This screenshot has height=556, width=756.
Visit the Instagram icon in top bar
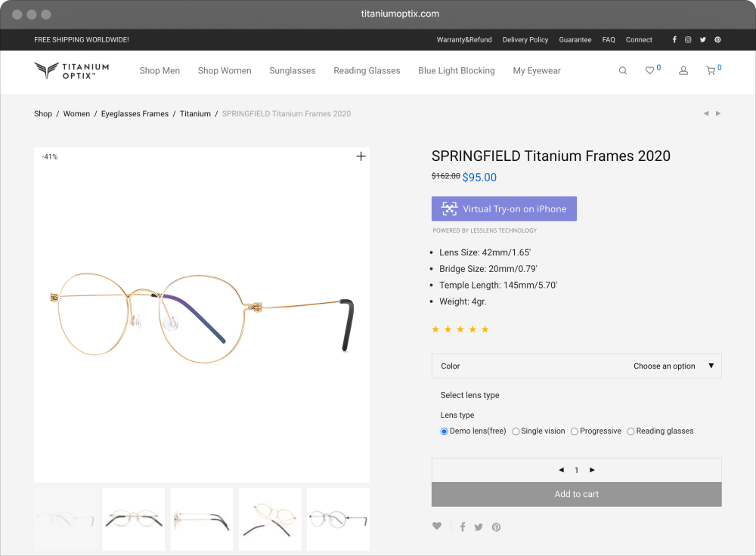pyautogui.click(x=688, y=39)
